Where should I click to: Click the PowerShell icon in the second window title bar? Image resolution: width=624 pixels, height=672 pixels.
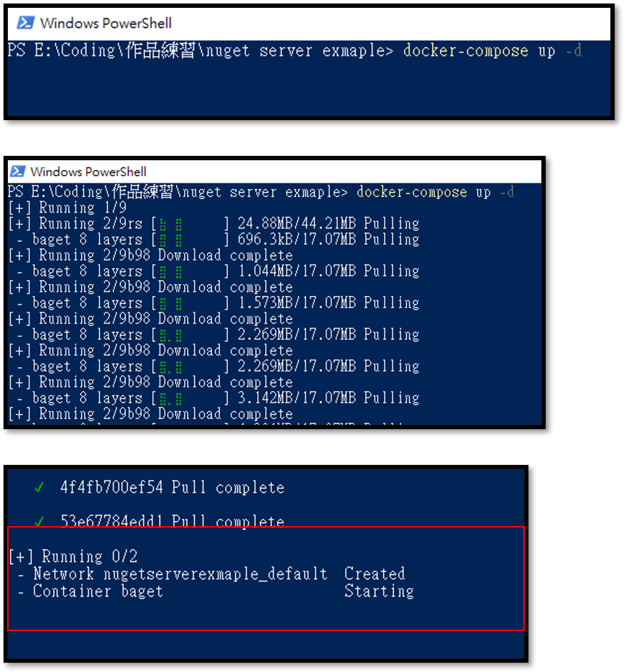(x=17, y=171)
